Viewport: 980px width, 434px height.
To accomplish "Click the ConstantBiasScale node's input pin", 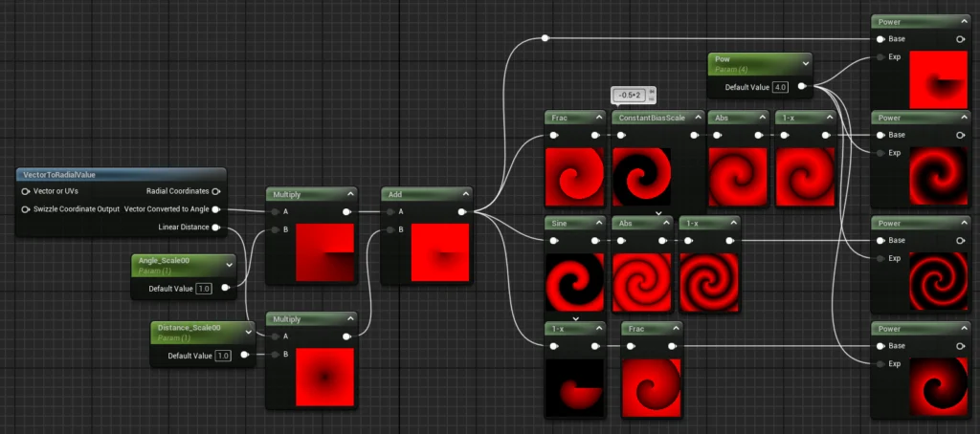I will coord(620,135).
